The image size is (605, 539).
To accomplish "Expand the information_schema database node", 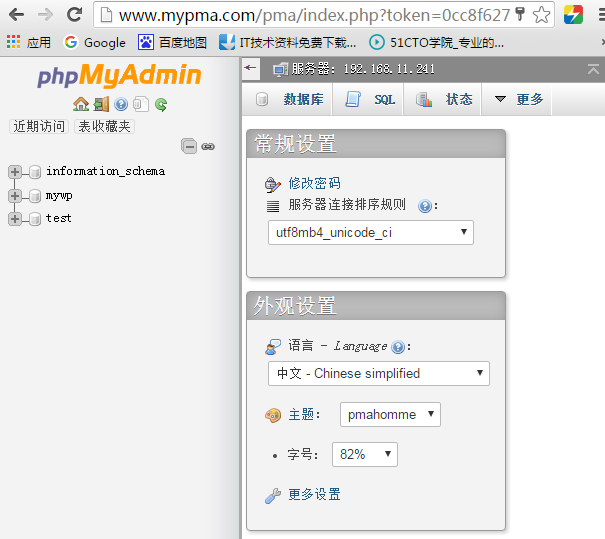I will tap(15, 172).
